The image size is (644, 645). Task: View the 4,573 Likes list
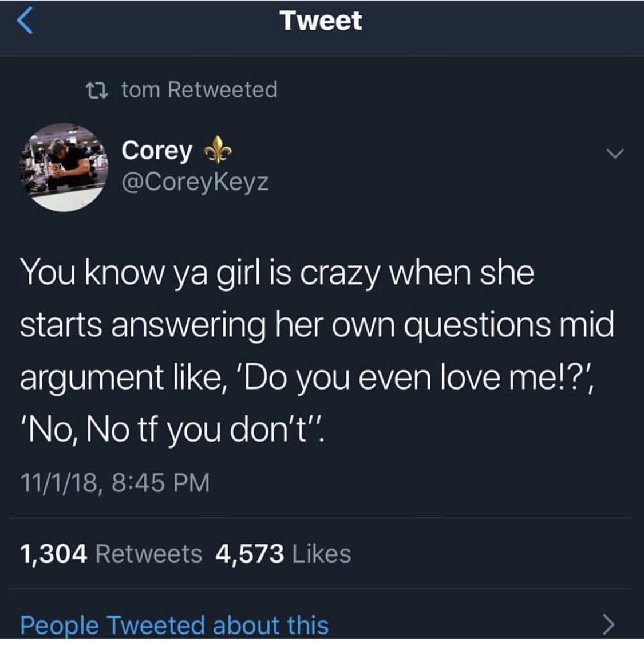tap(283, 554)
